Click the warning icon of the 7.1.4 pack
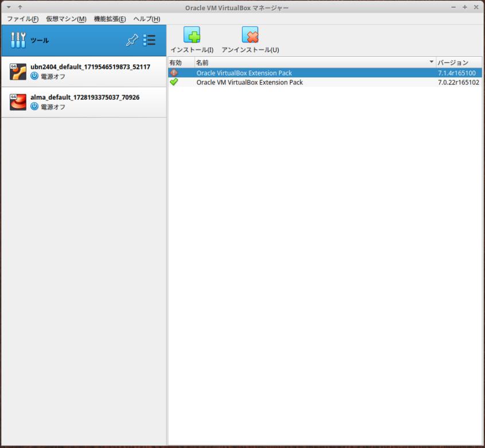The height and width of the screenshot is (448, 485). pyautogui.click(x=174, y=73)
